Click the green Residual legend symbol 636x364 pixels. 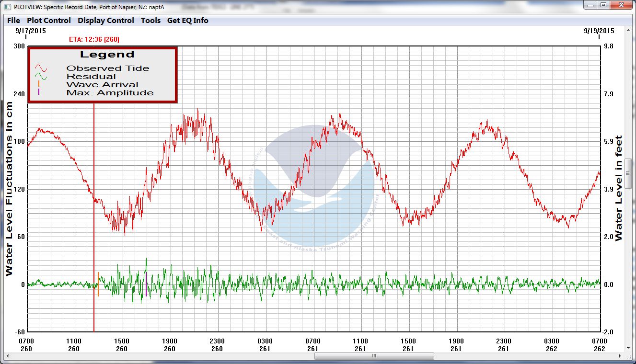click(41, 77)
